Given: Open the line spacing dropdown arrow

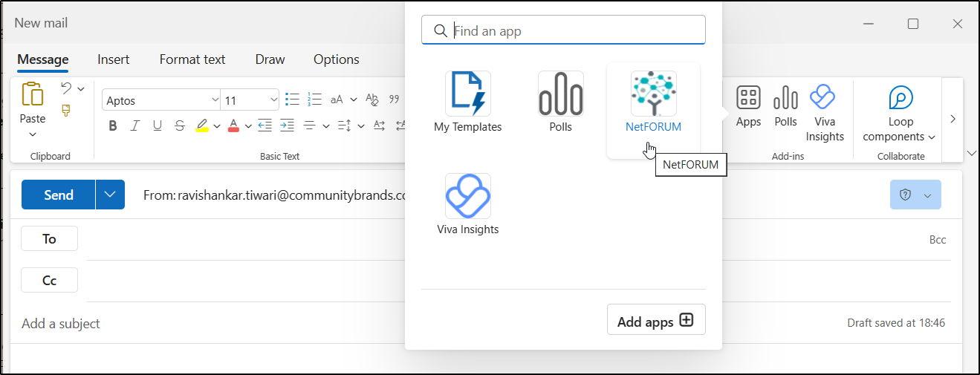Looking at the screenshot, I should click(x=360, y=126).
